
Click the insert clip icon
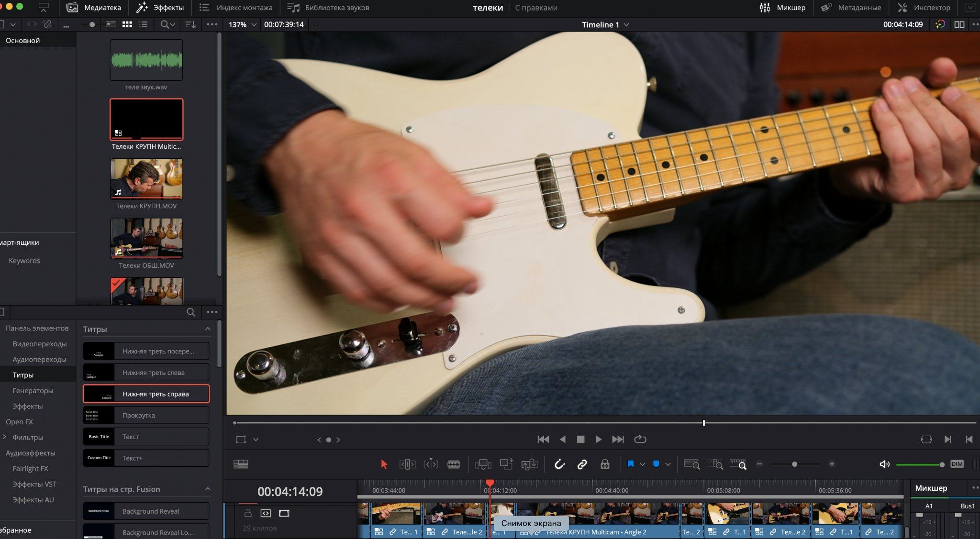(483, 464)
